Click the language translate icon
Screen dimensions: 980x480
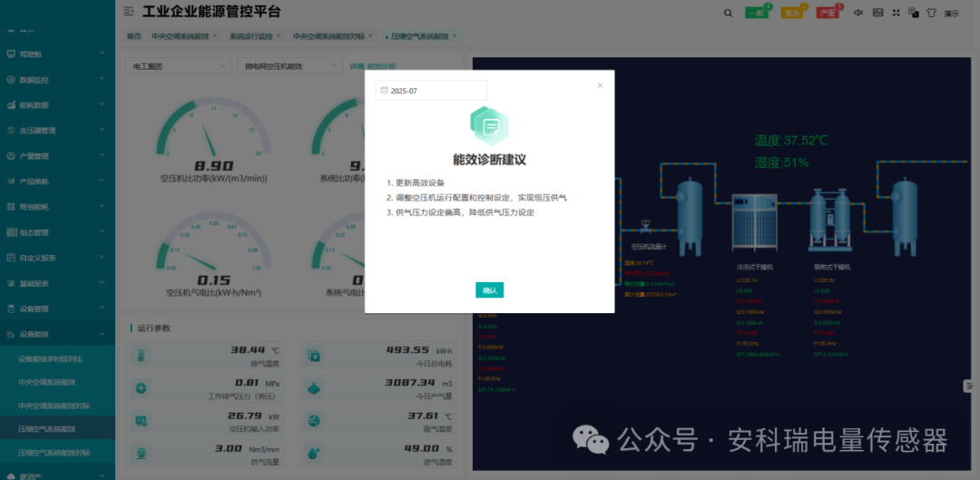pyautogui.click(x=914, y=13)
